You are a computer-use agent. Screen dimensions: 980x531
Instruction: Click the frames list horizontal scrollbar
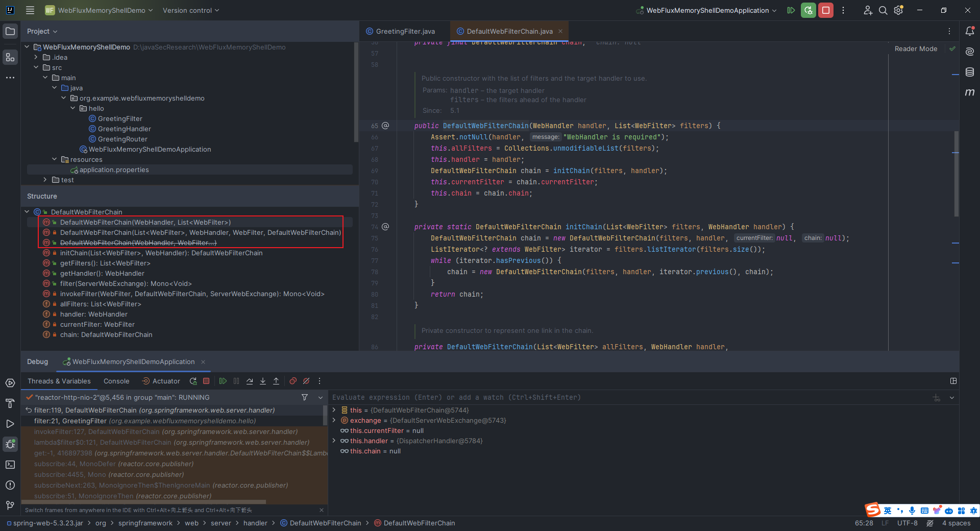144,502
